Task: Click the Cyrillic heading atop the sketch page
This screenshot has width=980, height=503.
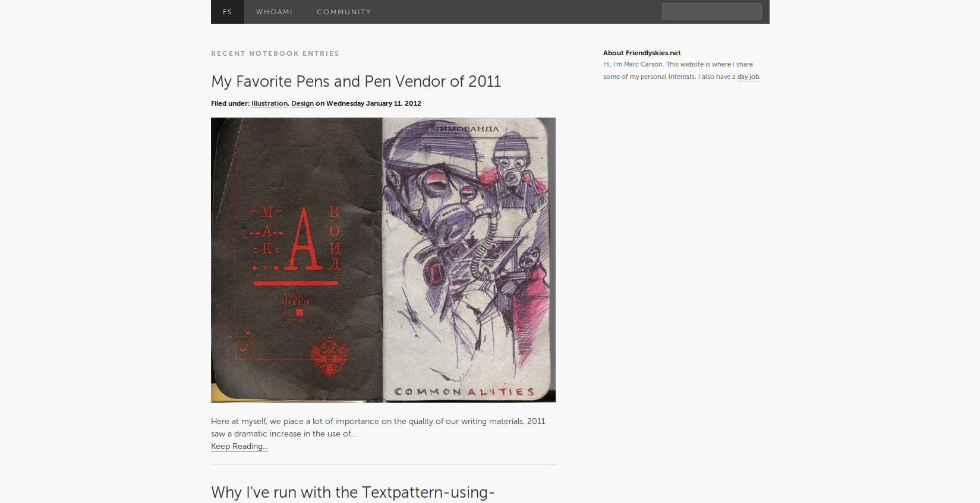Action: (x=465, y=129)
